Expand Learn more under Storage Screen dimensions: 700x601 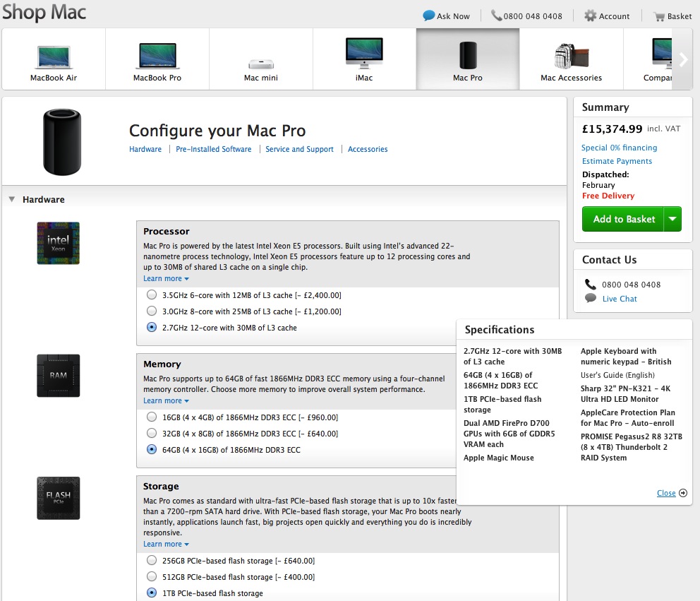point(166,544)
